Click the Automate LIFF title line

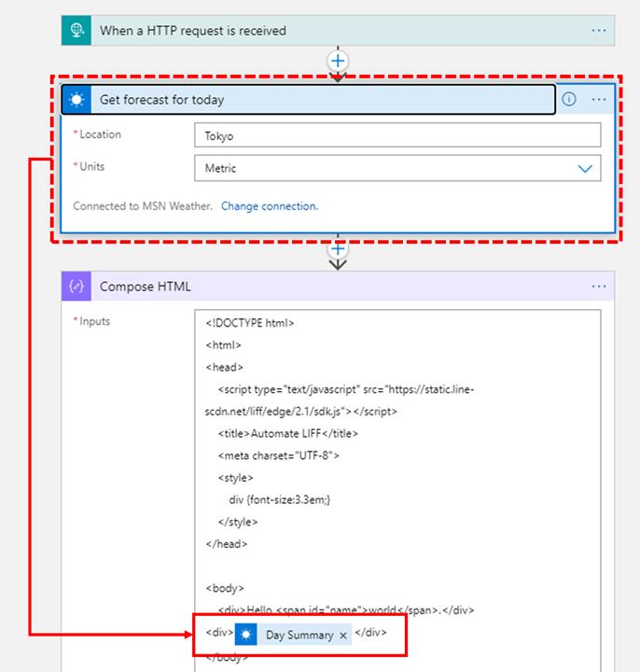288,434
